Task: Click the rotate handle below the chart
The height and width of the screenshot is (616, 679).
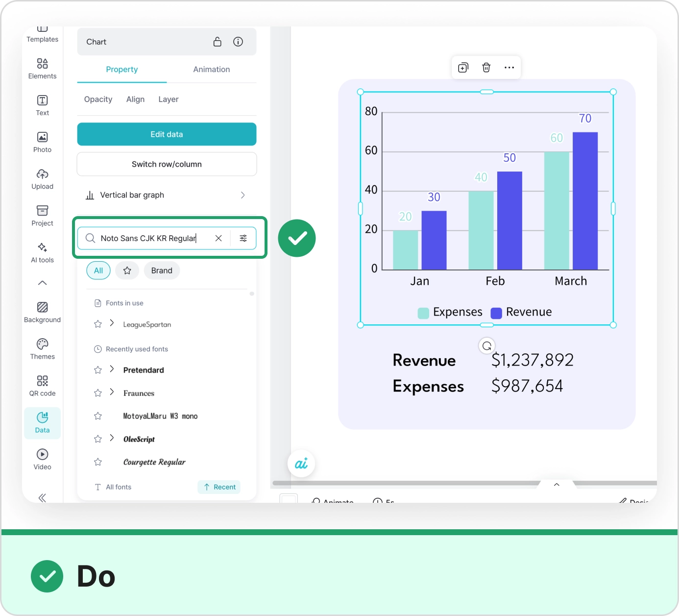Action: tap(486, 346)
